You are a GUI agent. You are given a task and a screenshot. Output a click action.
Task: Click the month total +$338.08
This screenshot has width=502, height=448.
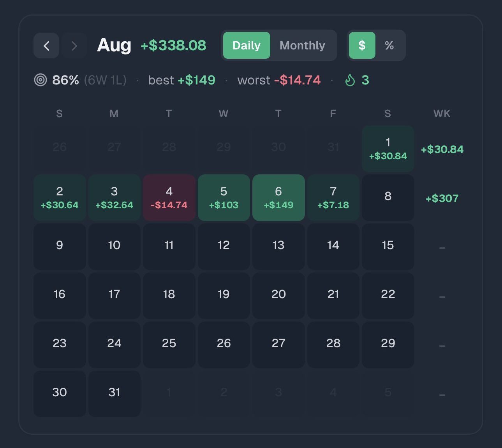(x=173, y=46)
